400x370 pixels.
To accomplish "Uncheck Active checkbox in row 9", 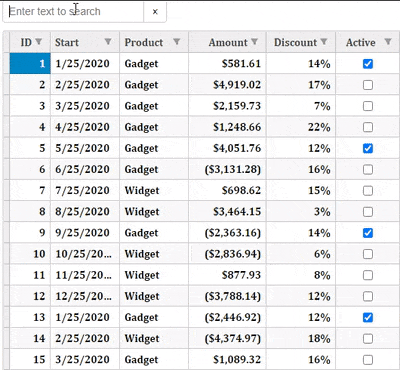I will pyautogui.click(x=368, y=233).
